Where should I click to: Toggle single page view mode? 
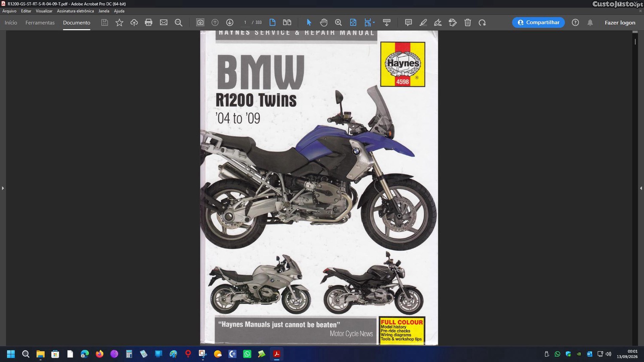click(x=272, y=22)
